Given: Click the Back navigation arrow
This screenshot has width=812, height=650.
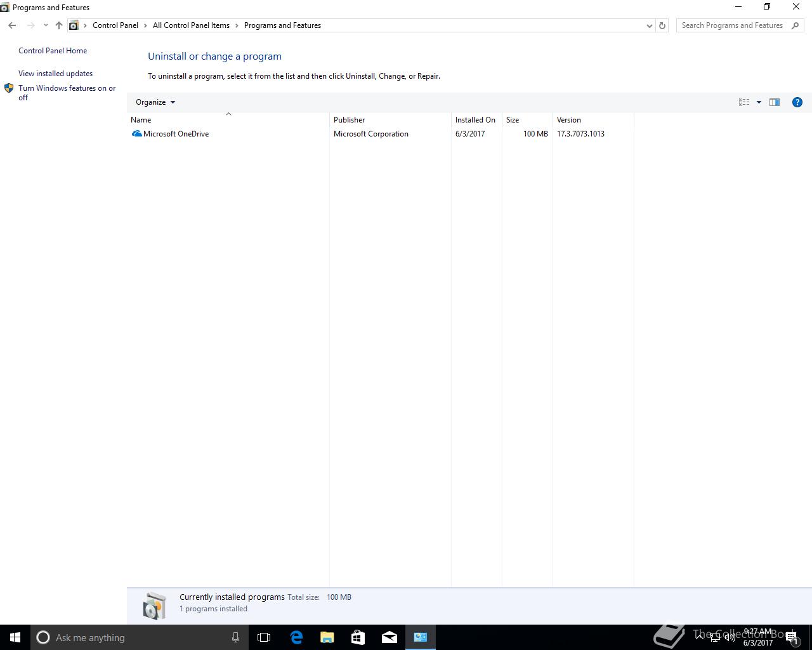Looking at the screenshot, I should (12, 25).
